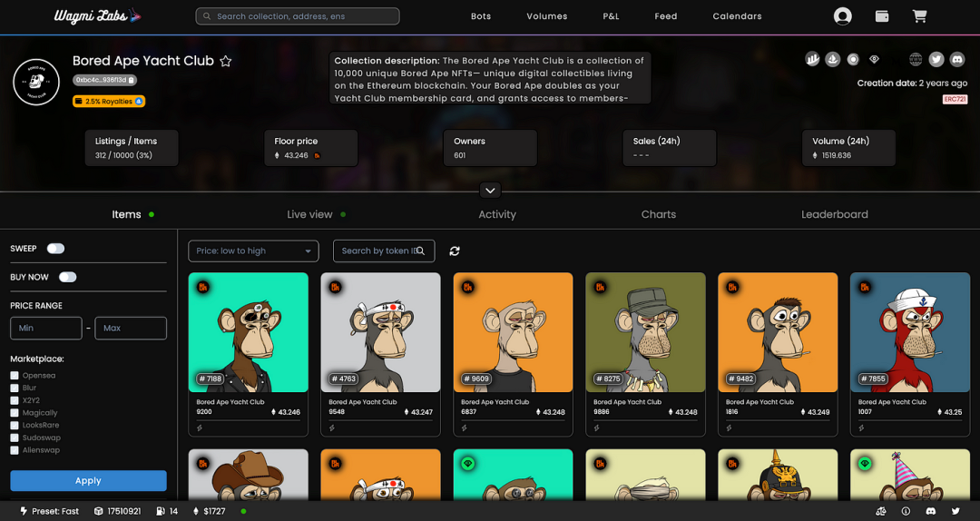Click the gas pump indicator showing 14
The width and height of the screenshot is (980, 521).
[x=167, y=511]
